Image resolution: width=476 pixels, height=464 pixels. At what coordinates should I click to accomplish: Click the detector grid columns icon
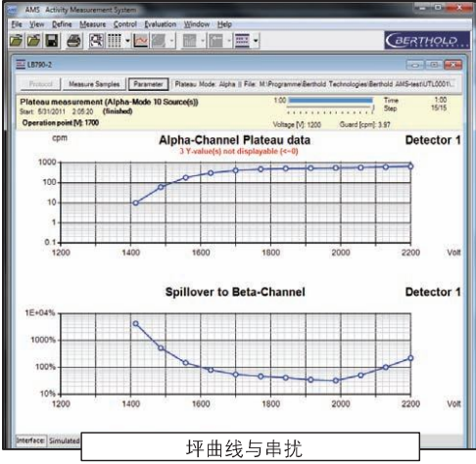click(x=115, y=41)
